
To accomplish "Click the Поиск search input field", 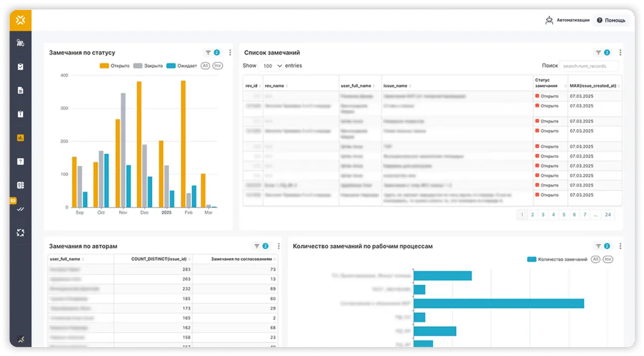I will tap(589, 66).
